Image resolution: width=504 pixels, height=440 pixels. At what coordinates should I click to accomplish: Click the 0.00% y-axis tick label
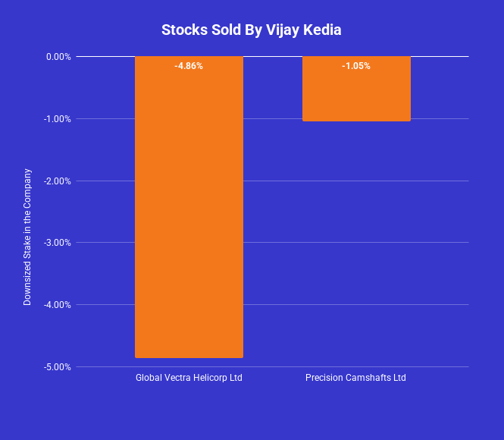[x=58, y=57]
